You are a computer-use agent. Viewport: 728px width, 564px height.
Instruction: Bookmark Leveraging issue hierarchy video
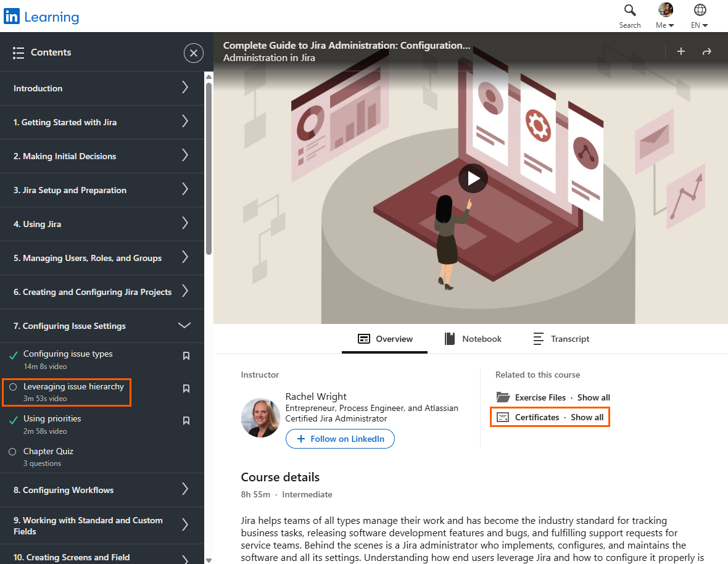(x=186, y=389)
